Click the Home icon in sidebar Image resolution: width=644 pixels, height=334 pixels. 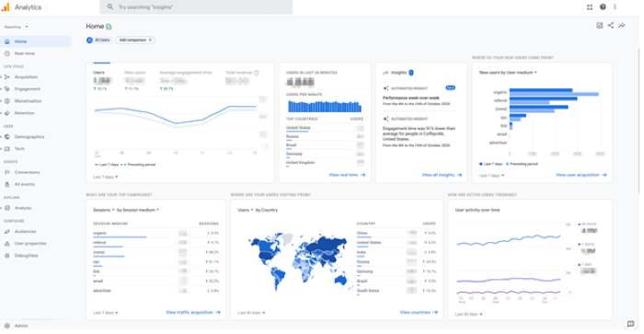tap(7, 41)
